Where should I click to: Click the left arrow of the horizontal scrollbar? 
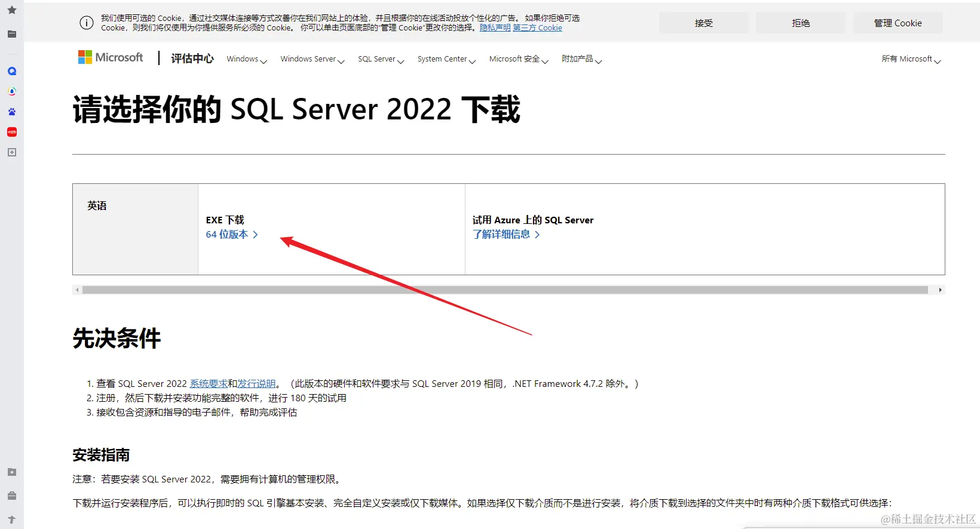77,290
